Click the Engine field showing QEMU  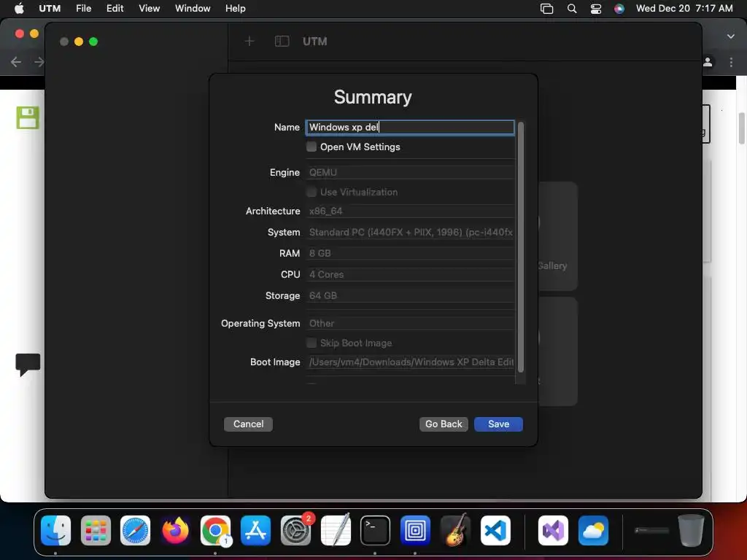(x=410, y=172)
